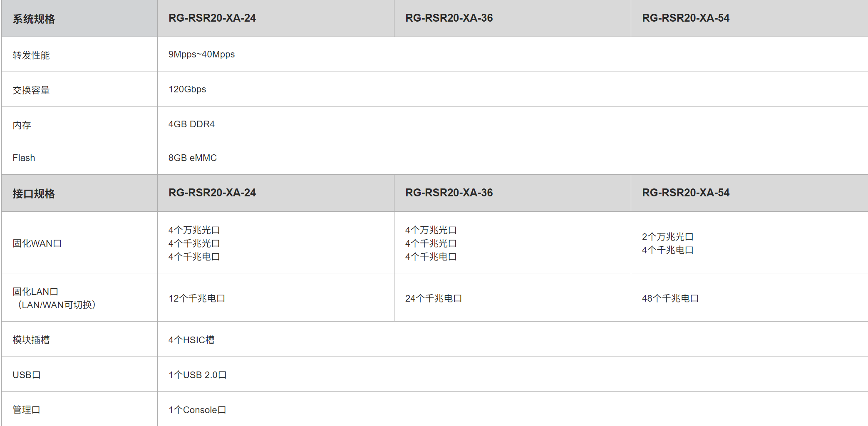Click the 120Gbps switching capacity value
868x426 pixels.
pos(187,89)
